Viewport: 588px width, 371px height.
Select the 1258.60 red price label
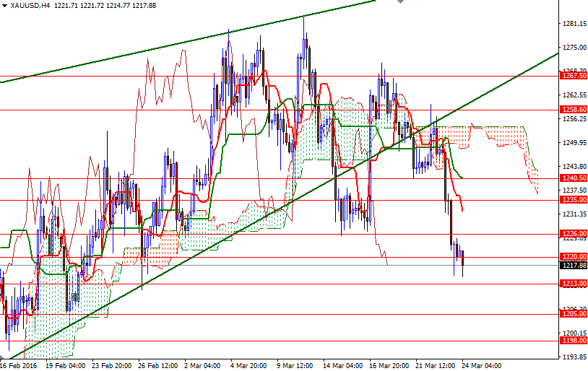pyautogui.click(x=574, y=110)
